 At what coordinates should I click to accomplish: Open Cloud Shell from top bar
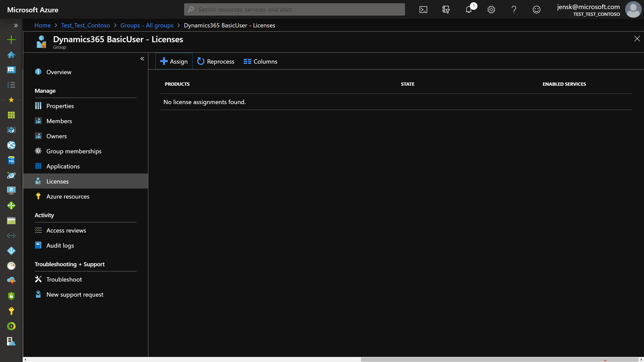[x=423, y=10]
